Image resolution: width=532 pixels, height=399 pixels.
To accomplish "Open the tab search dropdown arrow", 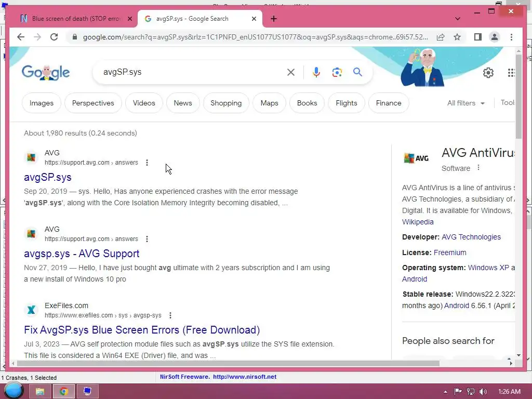I will (457, 19).
